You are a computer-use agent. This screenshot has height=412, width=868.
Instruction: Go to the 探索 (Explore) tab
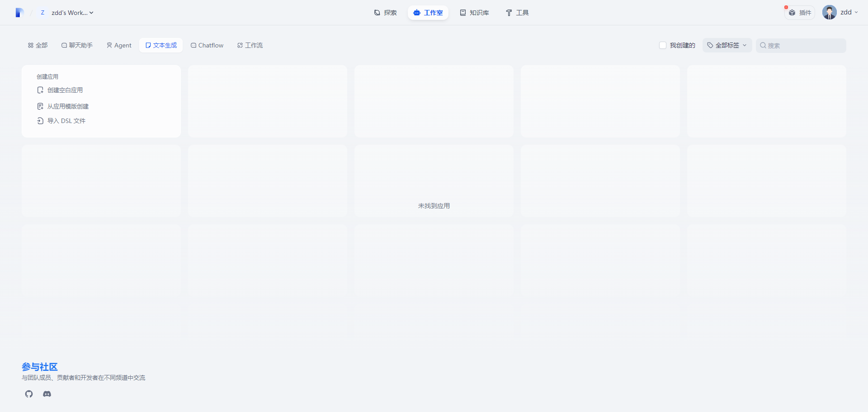[x=386, y=13]
